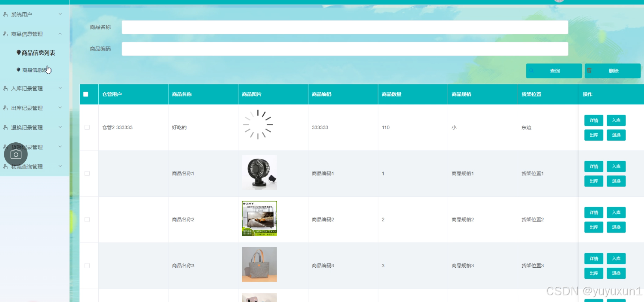Expand the 退换记录管理 chevron
Screen dimensions: 644x302
(x=60, y=127)
